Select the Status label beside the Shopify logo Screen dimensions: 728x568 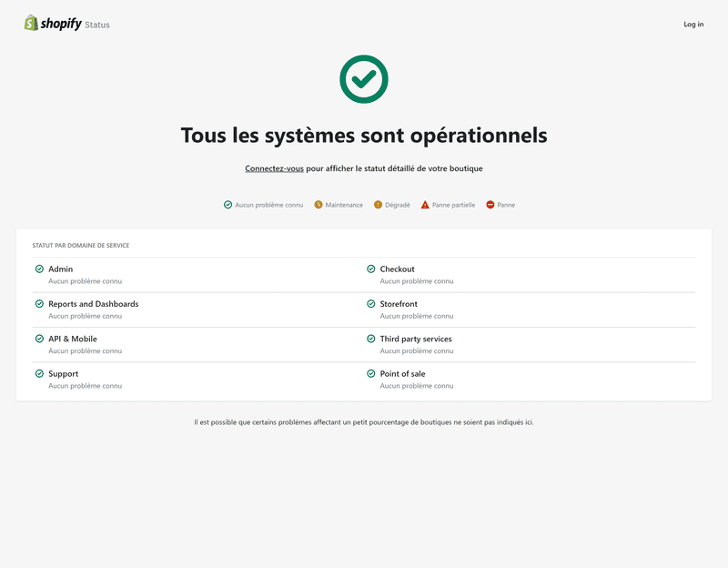click(x=97, y=25)
